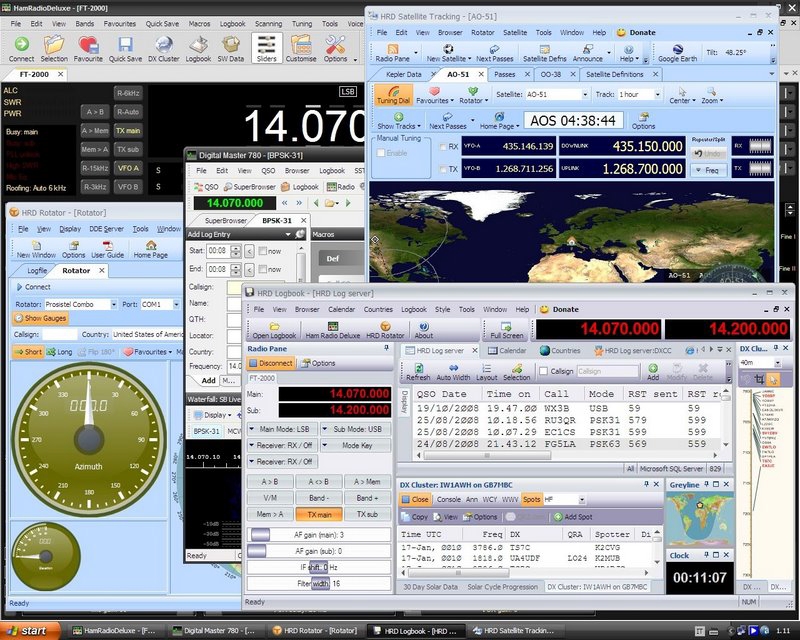Click the Band + button in Radio Pane
Image resolution: width=800 pixels, height=640 pixels.
(x=367, y=498)
